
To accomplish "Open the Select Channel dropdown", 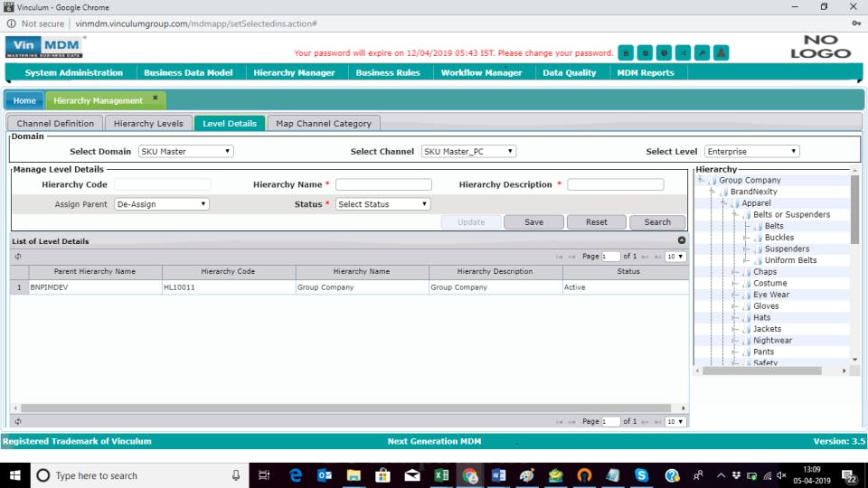I will coord(468,151).
